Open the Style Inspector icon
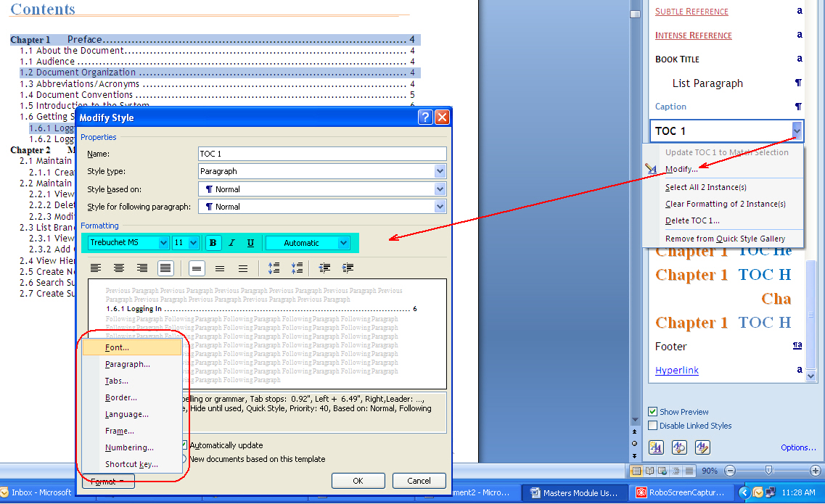Screen dimensions: 825x504 click(679, 447)
